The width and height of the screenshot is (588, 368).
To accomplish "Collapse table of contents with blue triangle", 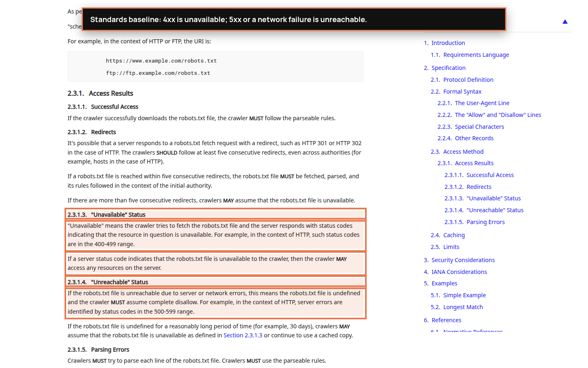I will click(x=565, y=22).
